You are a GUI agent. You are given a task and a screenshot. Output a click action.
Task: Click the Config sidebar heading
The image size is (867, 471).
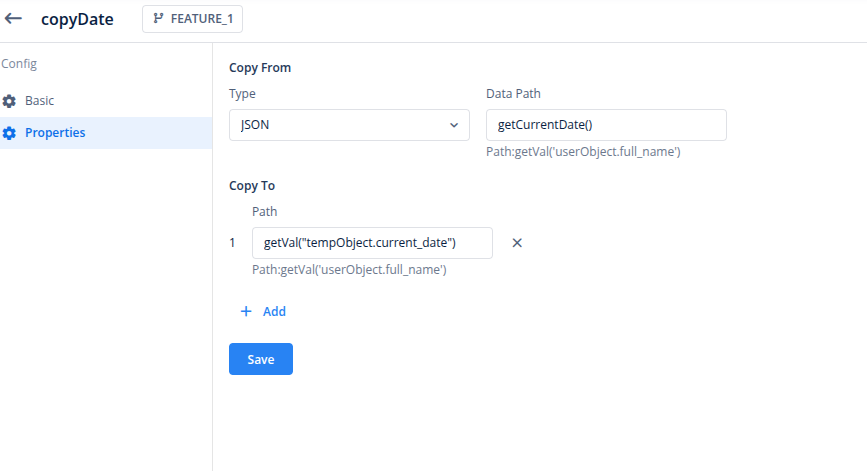[x=19, y=64]
